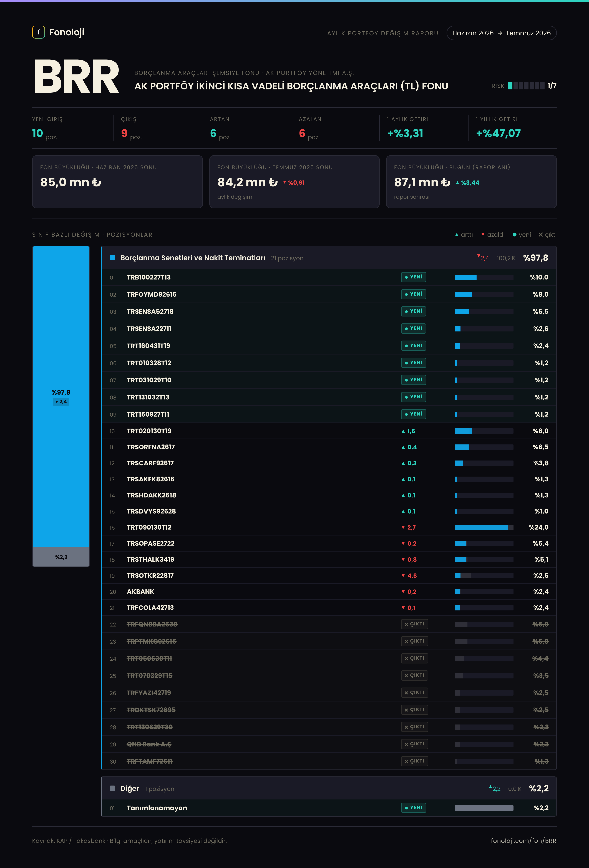Screen dimensions: 589x868
Task: Click the Temmuz 2026 fund size card
Action: [294, 182]
